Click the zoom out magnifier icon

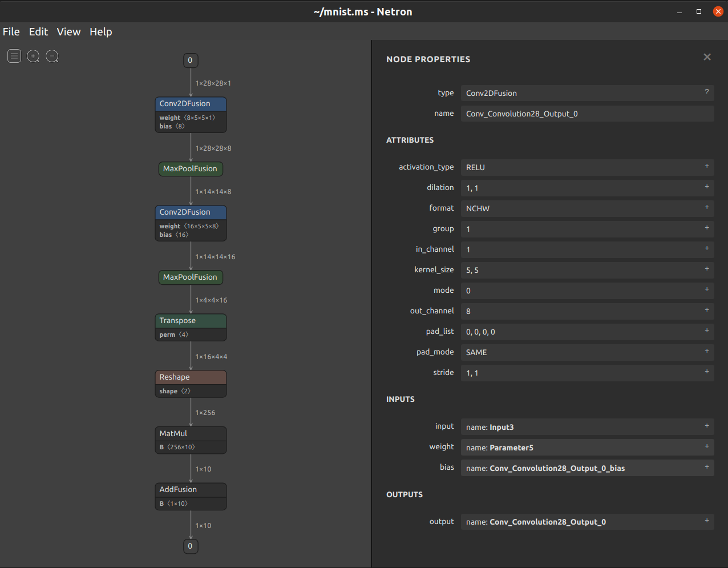tap(52, 56)
